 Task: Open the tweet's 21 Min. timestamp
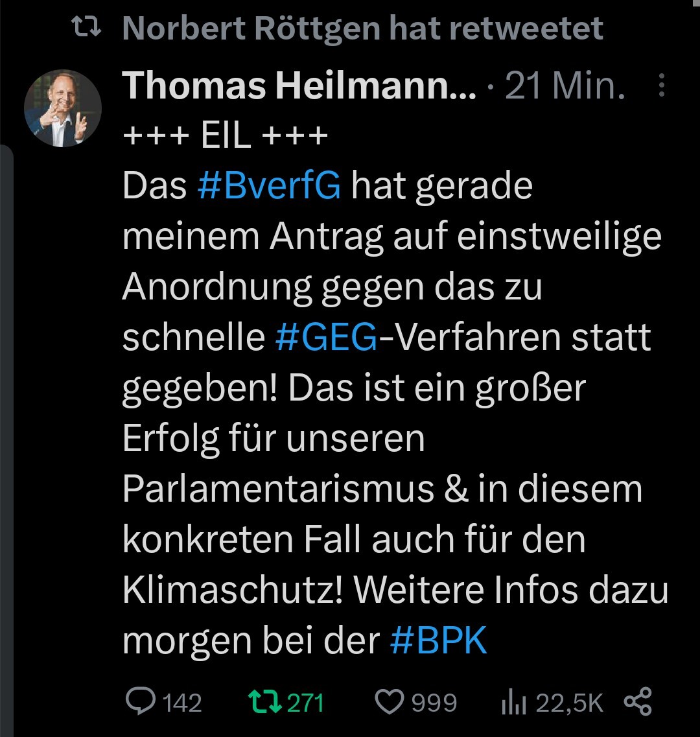click(565, 86)
